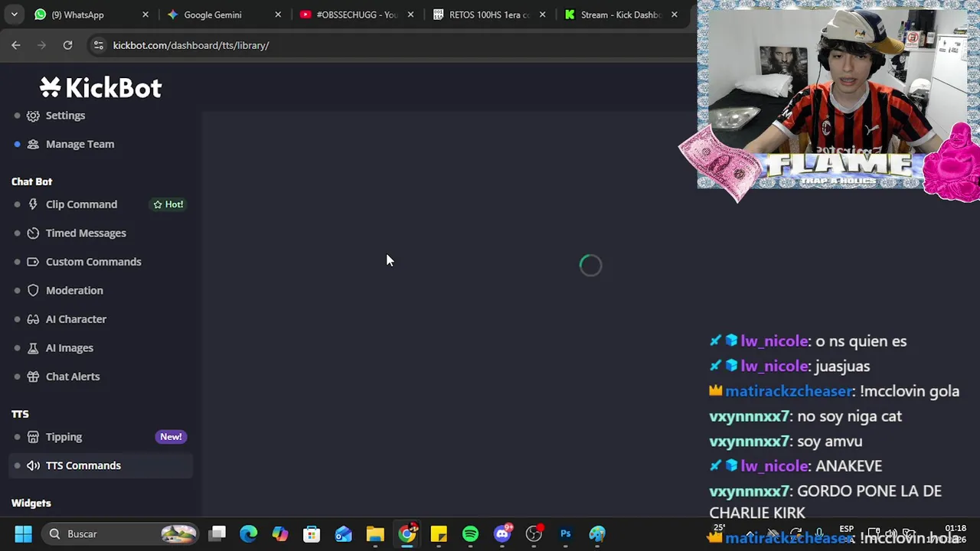Click the Windows taskbar Buscar search box
980x551 pixels.
119,534
